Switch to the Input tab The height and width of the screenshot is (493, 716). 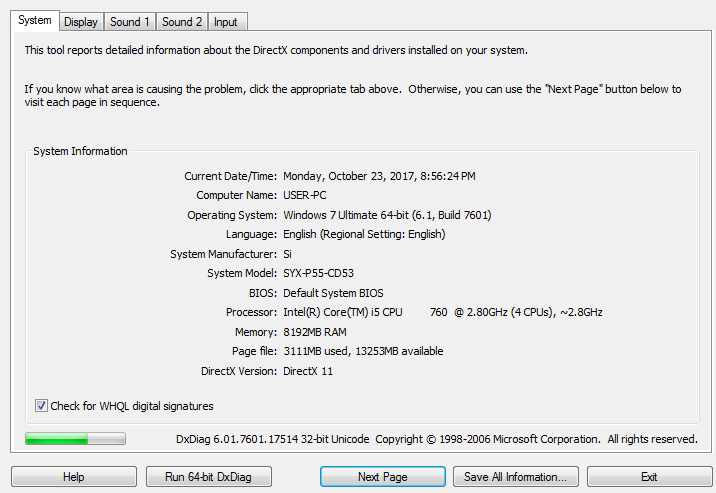click(226, 22)
